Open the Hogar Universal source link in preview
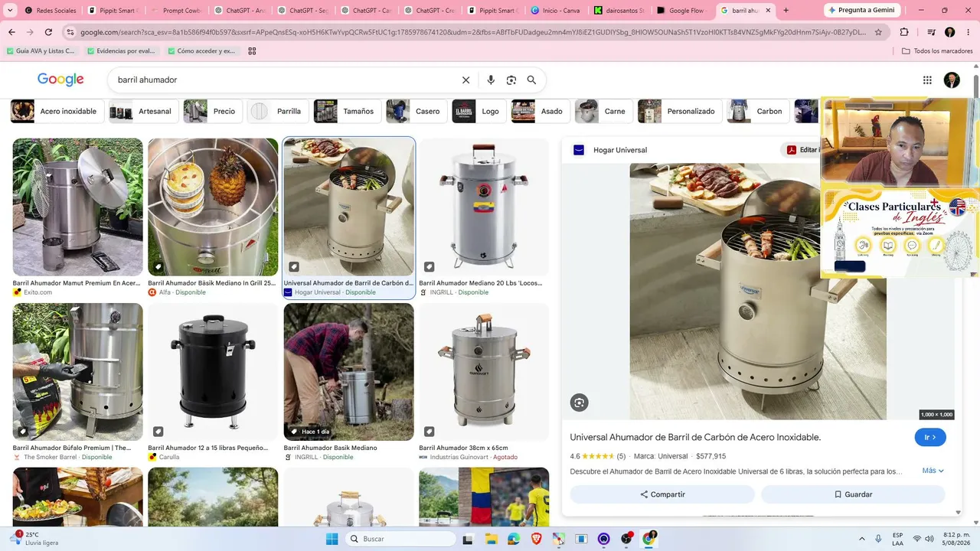 coord(620,150)
